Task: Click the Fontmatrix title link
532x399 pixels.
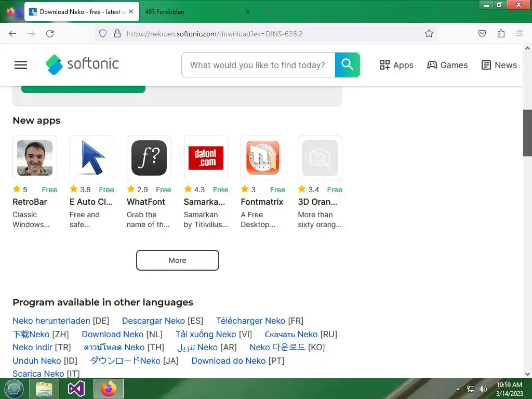Action: click(262, 202)
